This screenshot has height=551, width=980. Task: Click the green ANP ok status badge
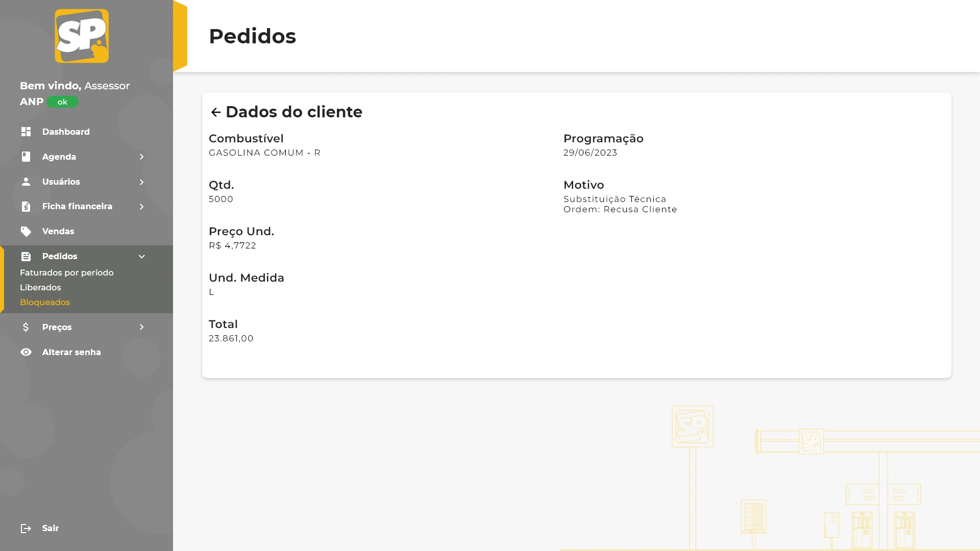click(x=63, y=102)
